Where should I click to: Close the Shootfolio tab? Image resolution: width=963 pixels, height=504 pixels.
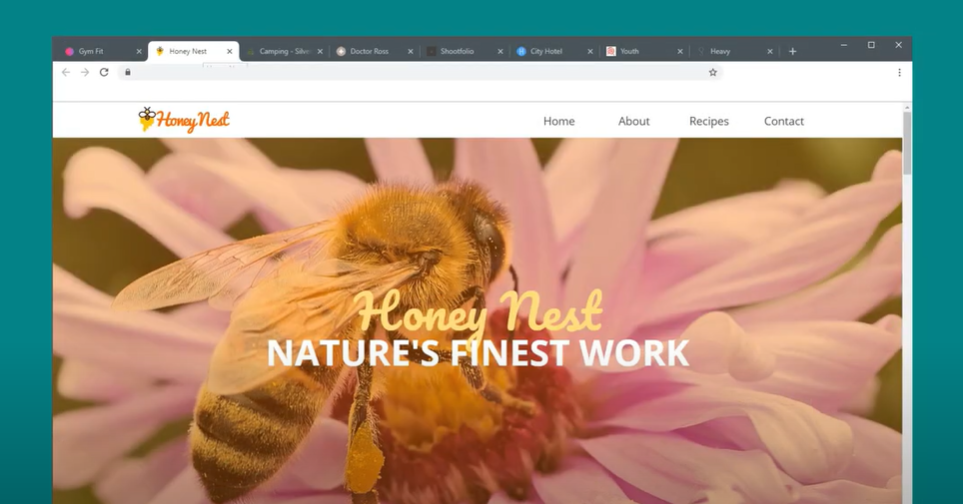[500, 52]
